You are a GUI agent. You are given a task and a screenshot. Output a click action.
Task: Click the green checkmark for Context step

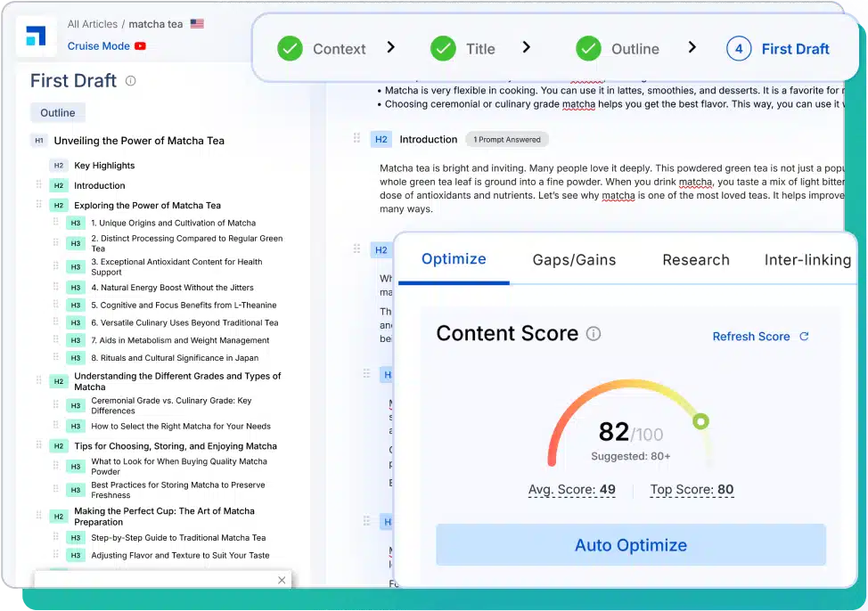coord(290,49)
